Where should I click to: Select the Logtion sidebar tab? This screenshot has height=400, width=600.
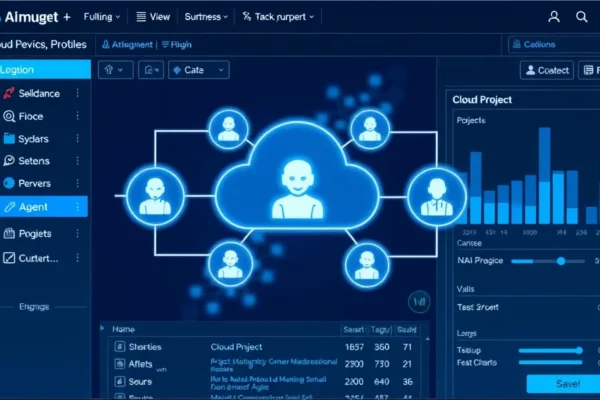click(45, 69)
